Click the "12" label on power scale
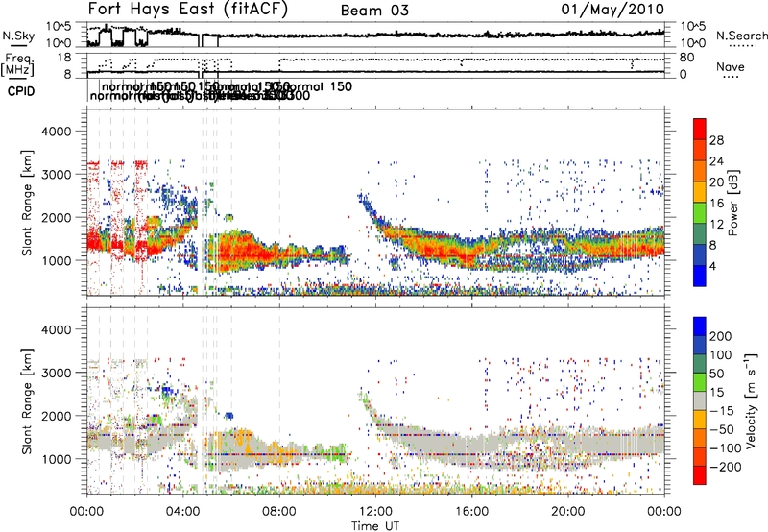 (x=716, y=225)
